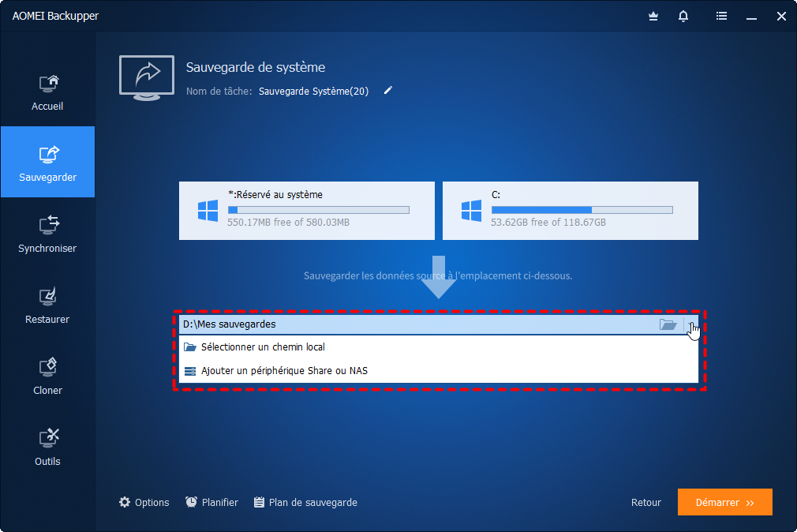797x532 pixels.
Task: Browse destination with the folder icon
Action: [668, 324]
